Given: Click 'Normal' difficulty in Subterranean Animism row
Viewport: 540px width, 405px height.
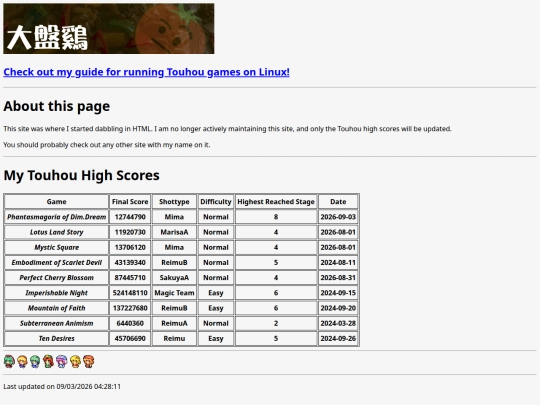Looking at the screenshot, I should click(x=216, y=323).
